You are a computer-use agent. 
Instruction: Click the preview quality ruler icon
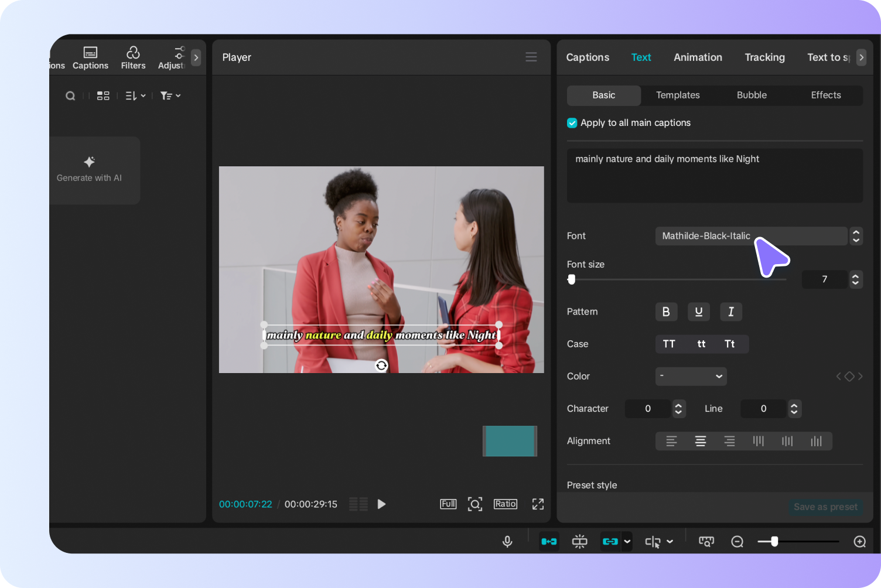coord(706,541)
